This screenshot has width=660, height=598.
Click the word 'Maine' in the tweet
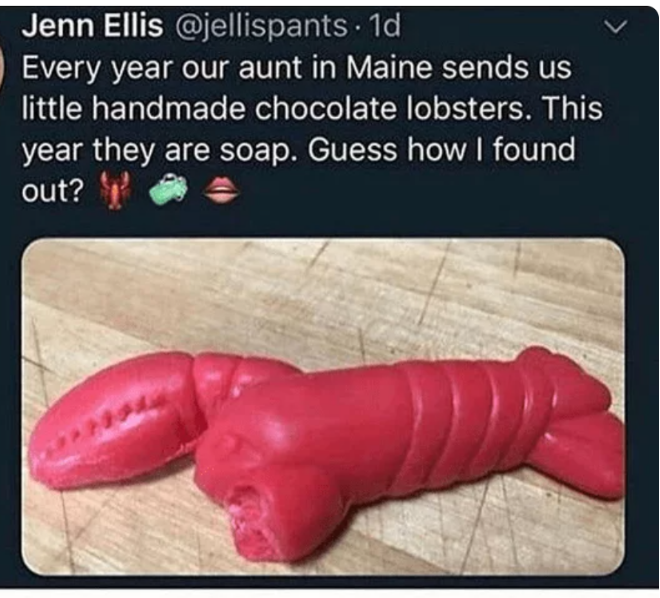point(389,67)
